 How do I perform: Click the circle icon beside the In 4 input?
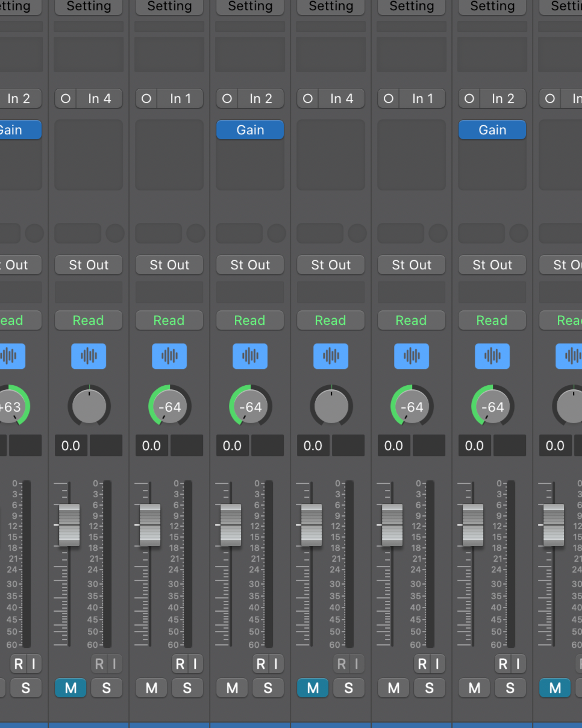(x=65, y=98)
